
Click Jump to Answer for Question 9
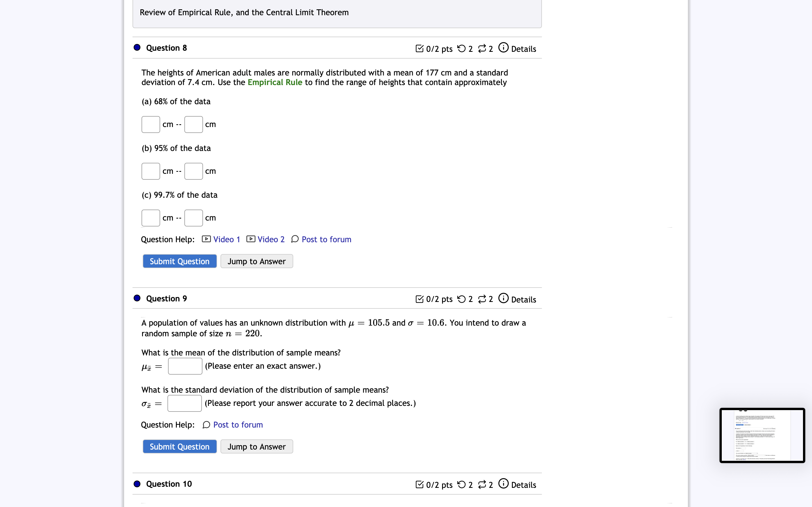point(257,447)
